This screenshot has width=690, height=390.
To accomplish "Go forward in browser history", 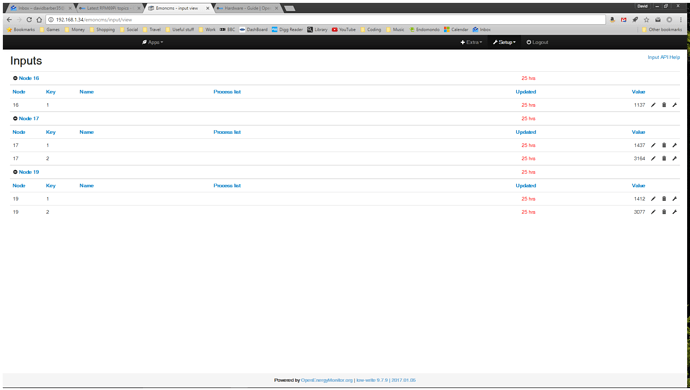I will click(x=19, y=20).
